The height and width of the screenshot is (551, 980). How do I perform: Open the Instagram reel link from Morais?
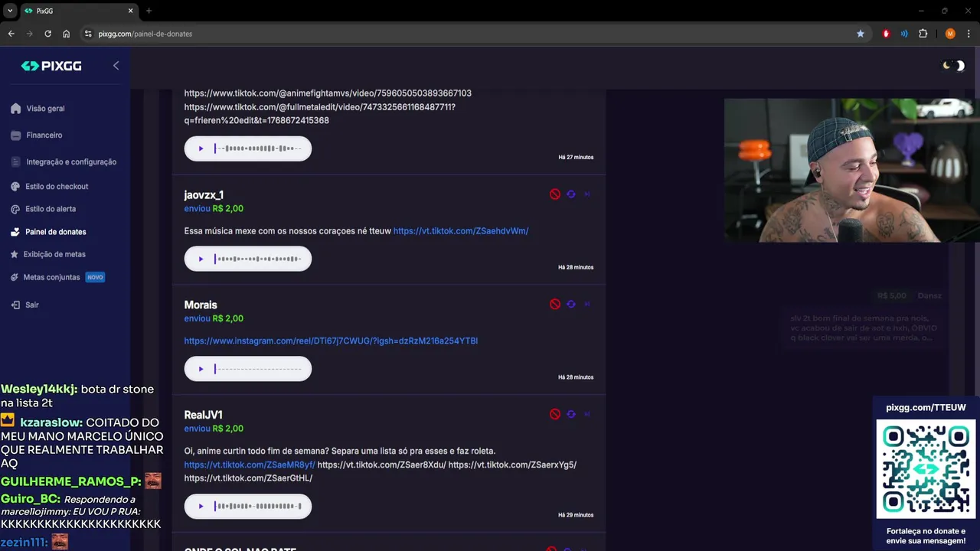tap(331, 341)
